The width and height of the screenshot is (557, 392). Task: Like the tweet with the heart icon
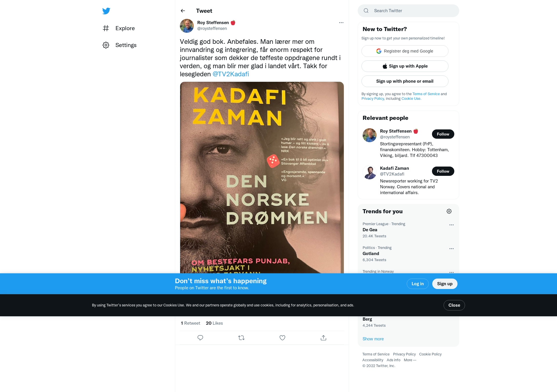pyautogui.click(x=282, y=338)
